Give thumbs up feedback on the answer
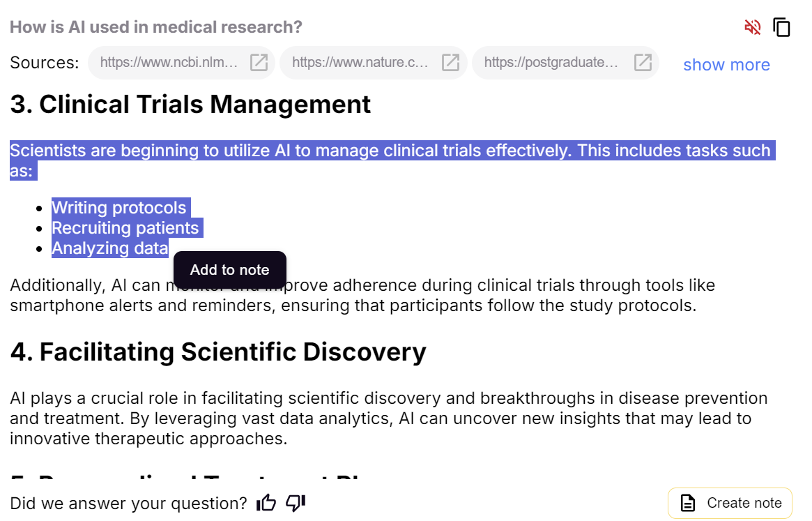This screenshot has height=521, width=812. [x=266, y=502]
